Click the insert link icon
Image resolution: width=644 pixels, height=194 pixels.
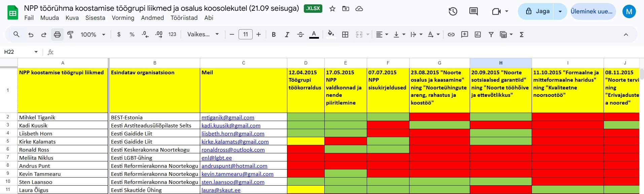pos(451,35)
